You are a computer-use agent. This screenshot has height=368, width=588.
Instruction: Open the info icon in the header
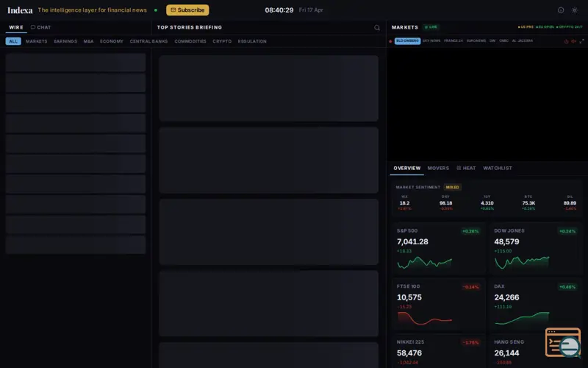[561, 10]
